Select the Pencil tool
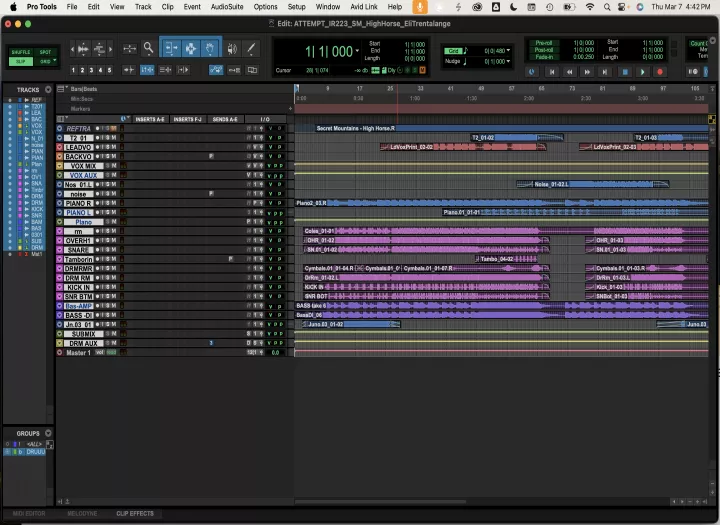This screenshot has width=720, height=525. pos(251,48)
